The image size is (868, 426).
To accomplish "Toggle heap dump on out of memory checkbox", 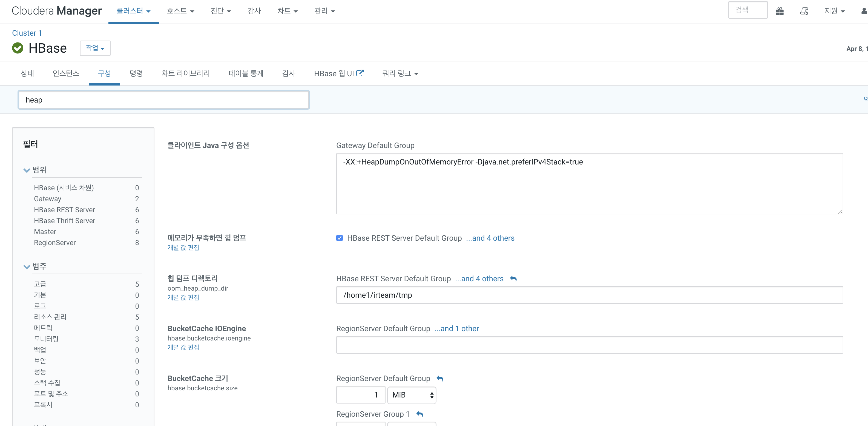I will tap(339, 238).
